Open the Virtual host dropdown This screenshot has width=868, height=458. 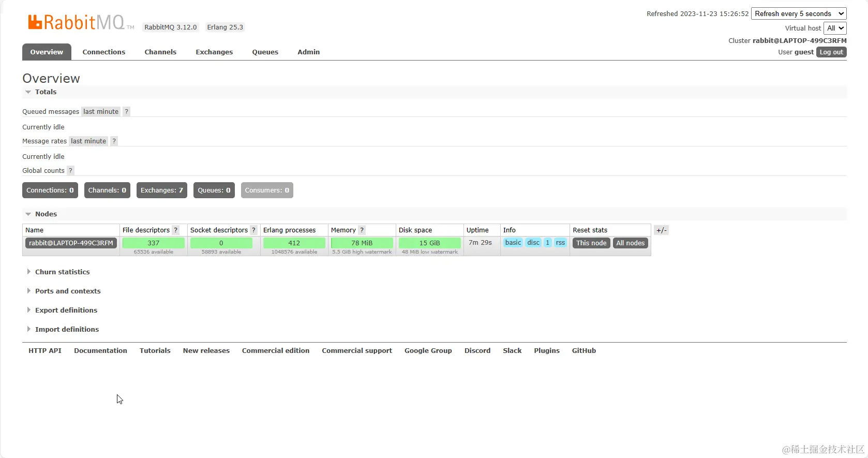[835, 28]
